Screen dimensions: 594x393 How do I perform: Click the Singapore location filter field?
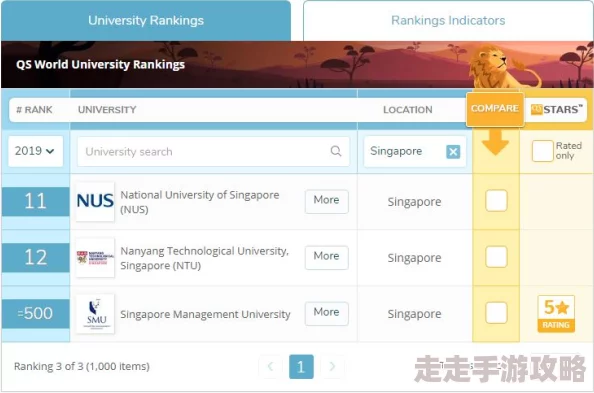[x=415, y=152]
